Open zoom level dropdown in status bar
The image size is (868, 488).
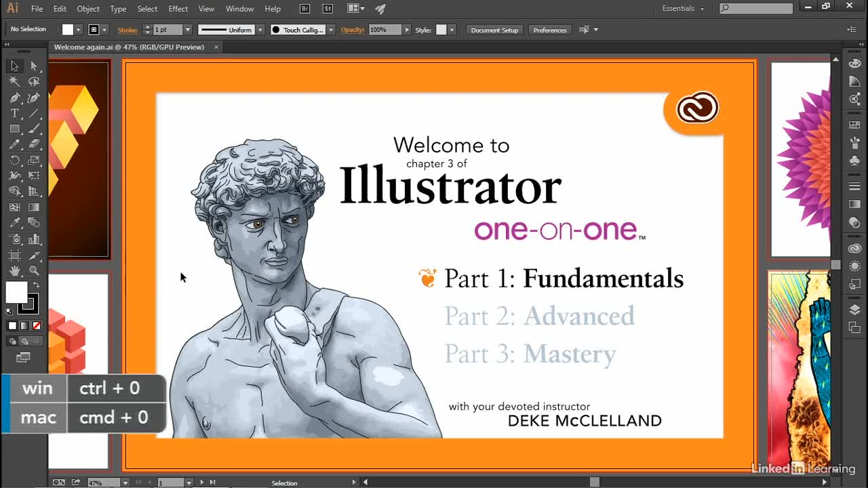pos(125,483)
